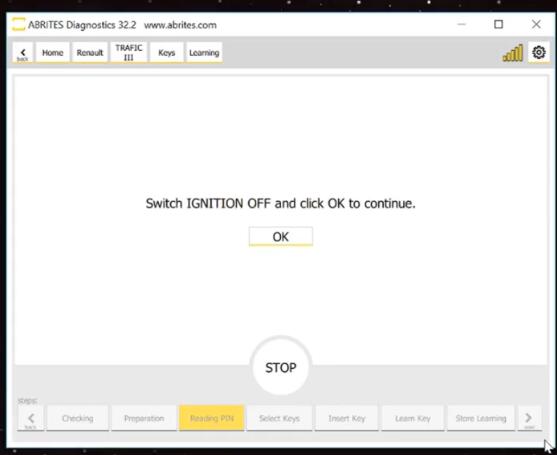This screenshot has width=557, height=455.
Task: Open the Keys breadcrumb
Action: tap(167, 53)
